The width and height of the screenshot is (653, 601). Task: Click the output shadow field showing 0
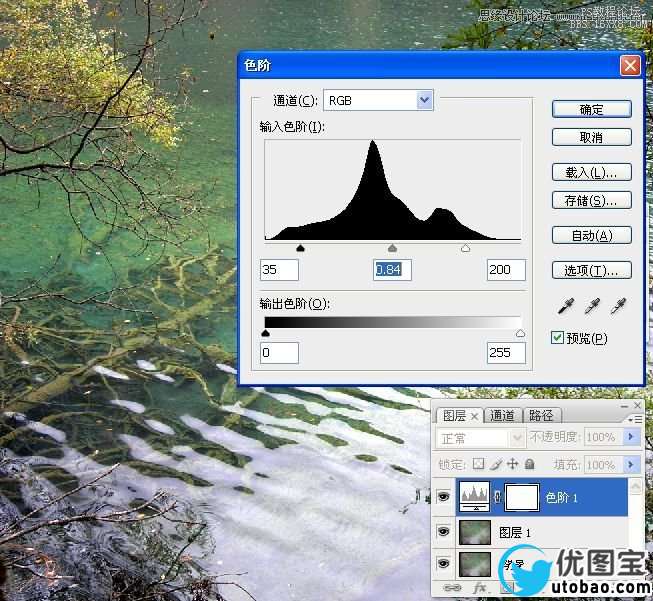coord(279,353)
